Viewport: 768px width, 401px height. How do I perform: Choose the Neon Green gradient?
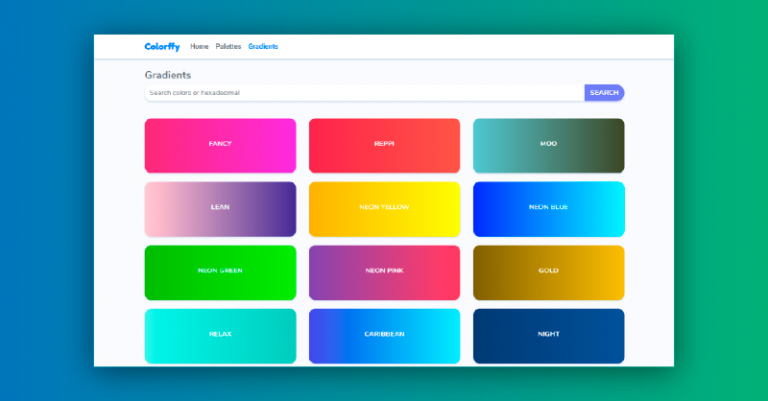tap(220, 271)
